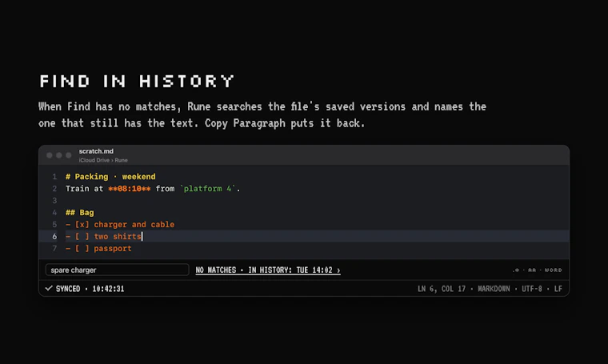Image resolution: width=608 pixels, height=364 pixels.
Task: Toggle the WORD whole-word search option
Action: pos(554,270)
